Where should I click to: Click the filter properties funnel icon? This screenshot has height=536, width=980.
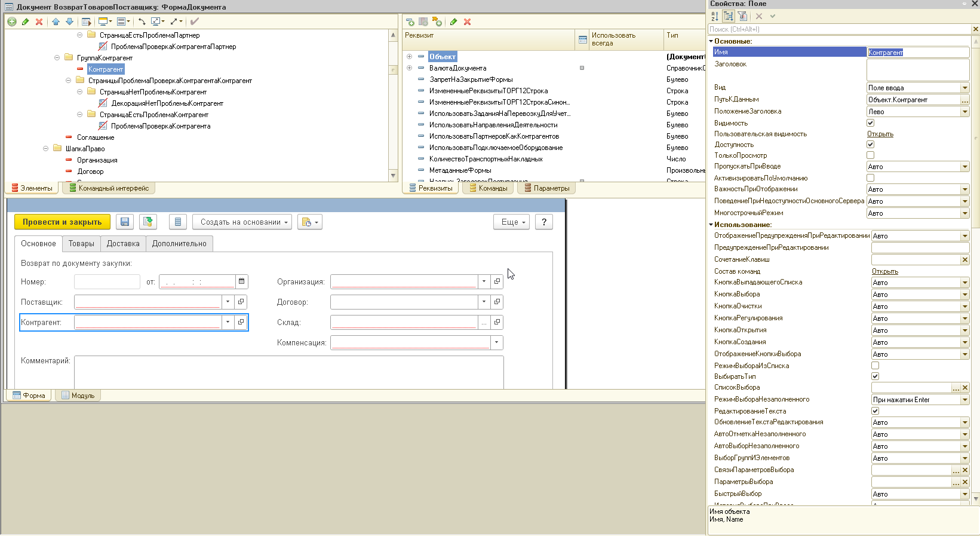pyautogui.click(x=742, y=16)
